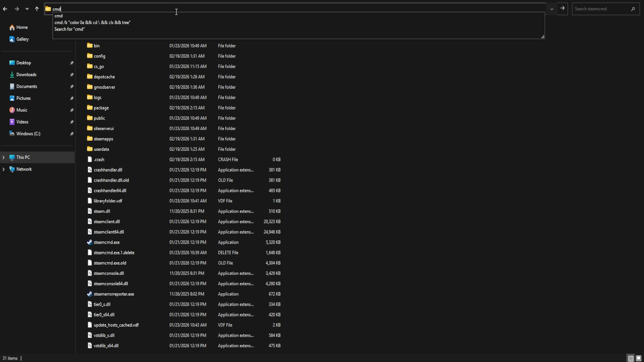Open the steamerrorreporter.exe application

pyautogui.click(x=113, y=294)
